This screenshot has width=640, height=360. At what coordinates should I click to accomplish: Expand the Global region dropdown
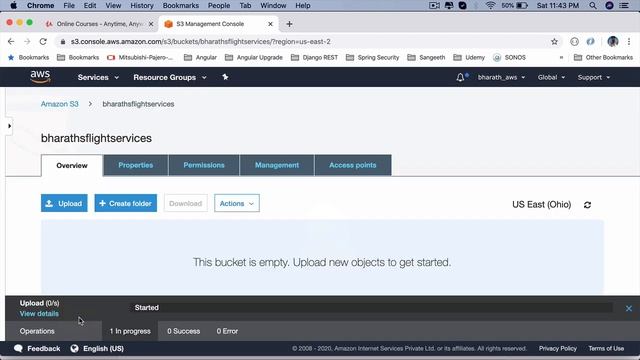551,77
